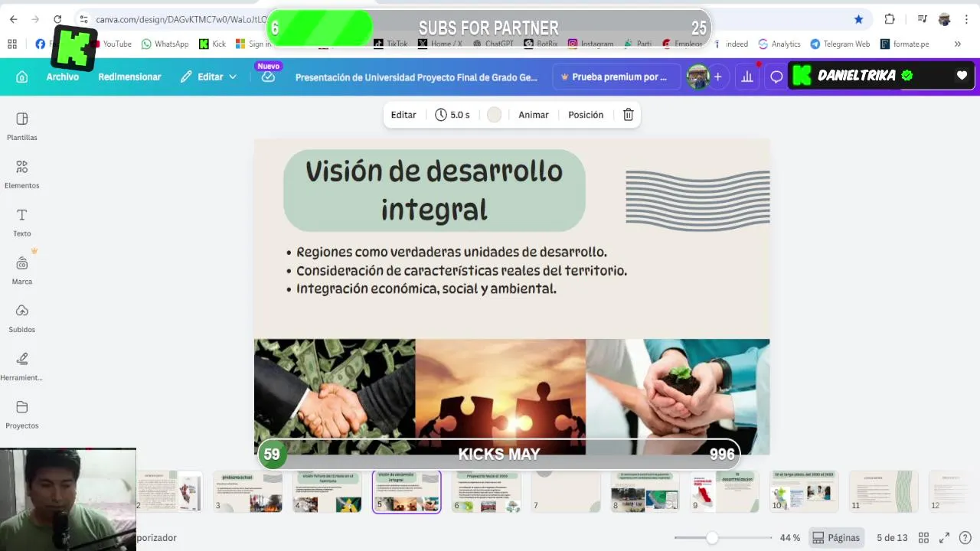Open the Marca brand panel
This screenshot has width=980, height=551.
[x=21, y=270]
